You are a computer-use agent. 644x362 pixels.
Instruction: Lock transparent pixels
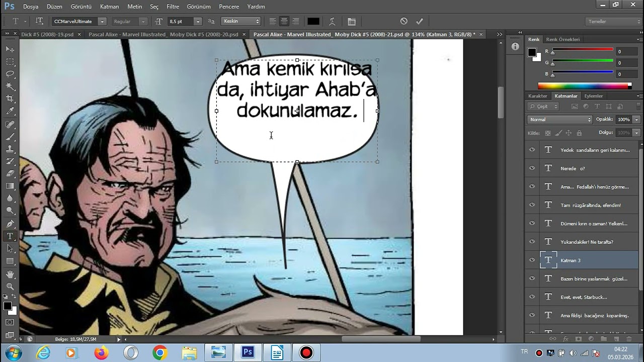tap(548, 133)
